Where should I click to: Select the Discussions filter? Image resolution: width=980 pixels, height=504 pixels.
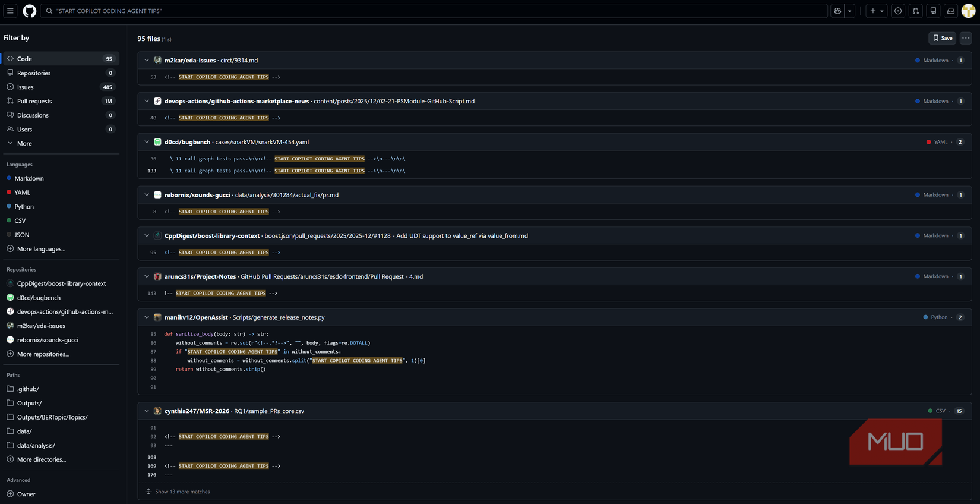(61, 115)
